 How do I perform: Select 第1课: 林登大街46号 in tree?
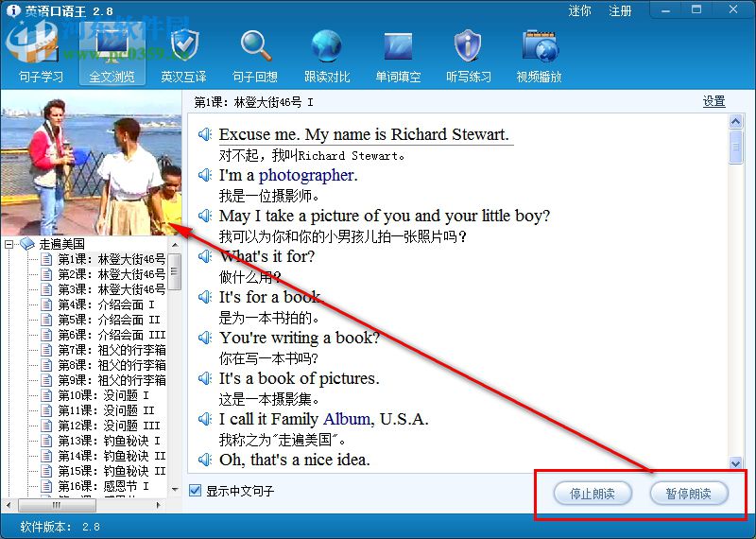tap(112, 259)
